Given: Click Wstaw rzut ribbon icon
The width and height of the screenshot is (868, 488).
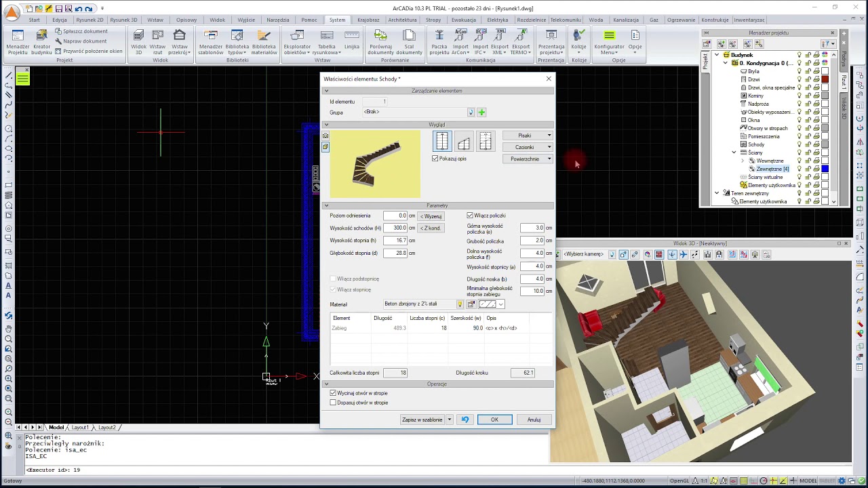Looking at the screenshot, I should (157, 43).
